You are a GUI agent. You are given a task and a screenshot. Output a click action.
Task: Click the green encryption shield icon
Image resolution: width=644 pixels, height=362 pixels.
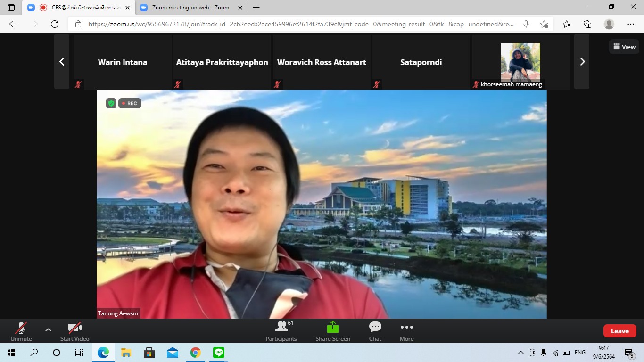click(111, 103)
